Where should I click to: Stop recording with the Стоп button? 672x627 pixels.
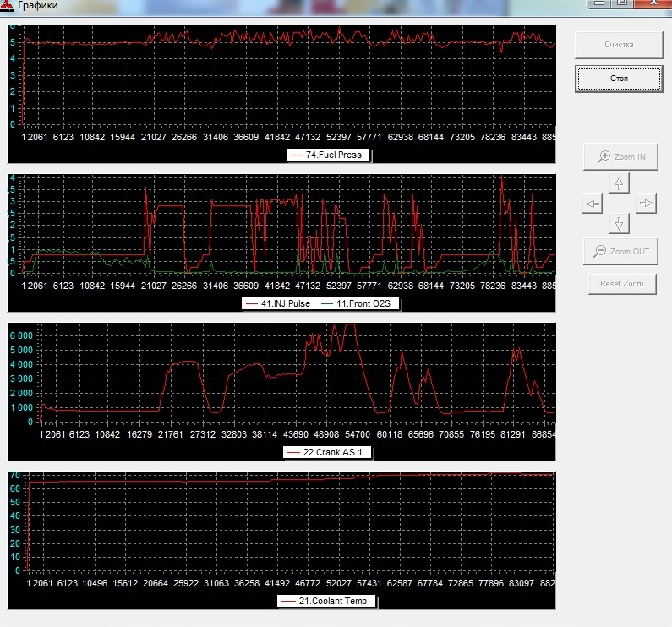(619, 79)
